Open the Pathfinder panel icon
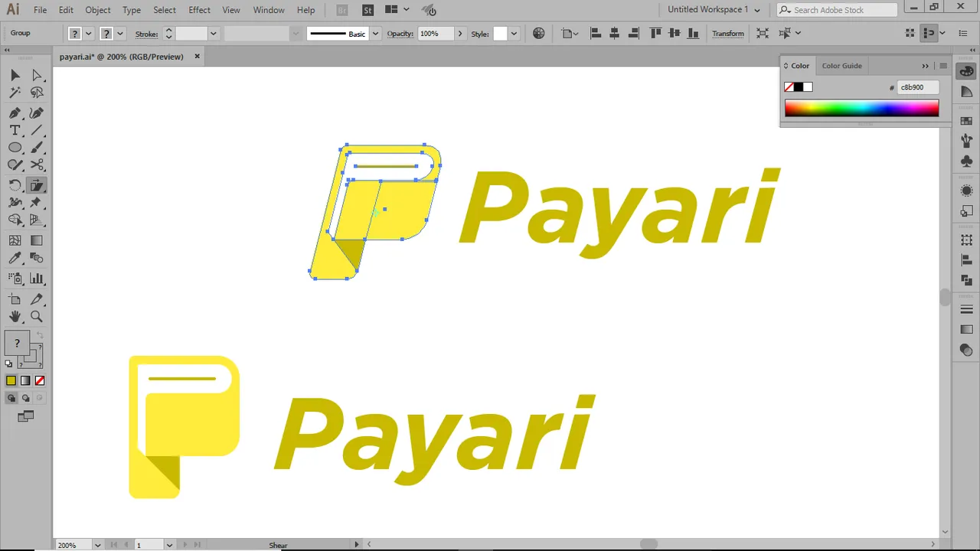The width and height of the screenshot is (980, 551). coord(966,281)
